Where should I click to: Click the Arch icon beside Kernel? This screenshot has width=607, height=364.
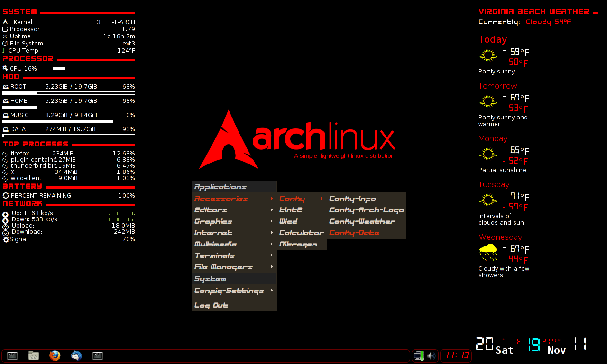tap(5, 22)
